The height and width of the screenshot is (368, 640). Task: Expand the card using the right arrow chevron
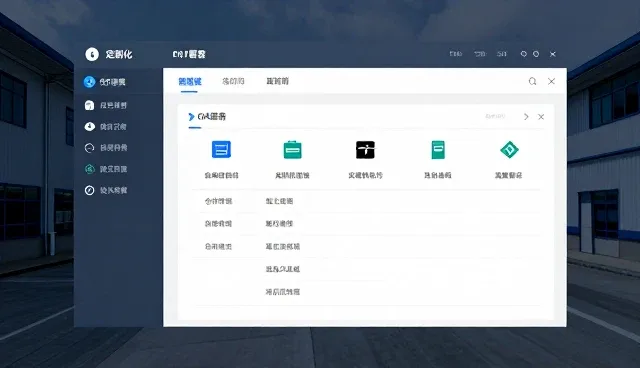(x=526, y=117)
